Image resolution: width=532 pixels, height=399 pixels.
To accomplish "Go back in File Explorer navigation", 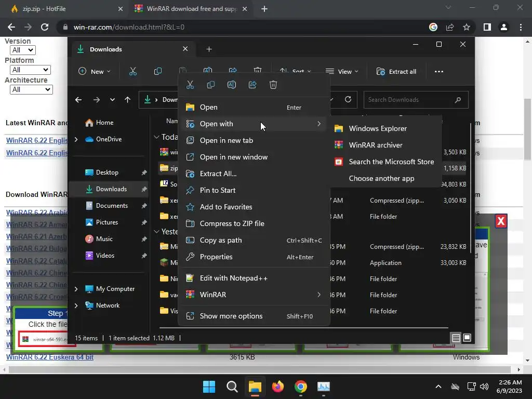I will 78,100.
